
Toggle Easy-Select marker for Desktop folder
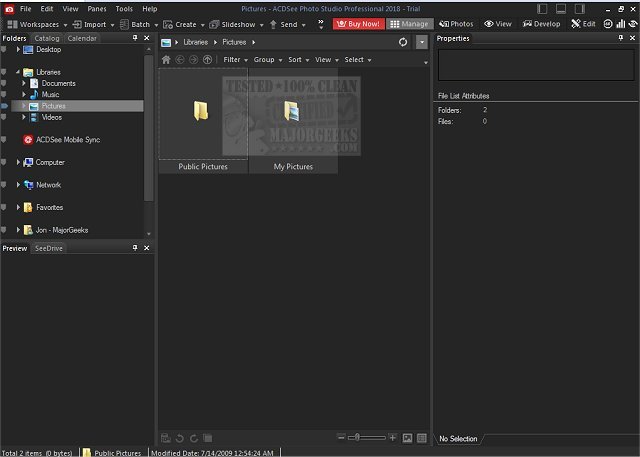(5, 49)
